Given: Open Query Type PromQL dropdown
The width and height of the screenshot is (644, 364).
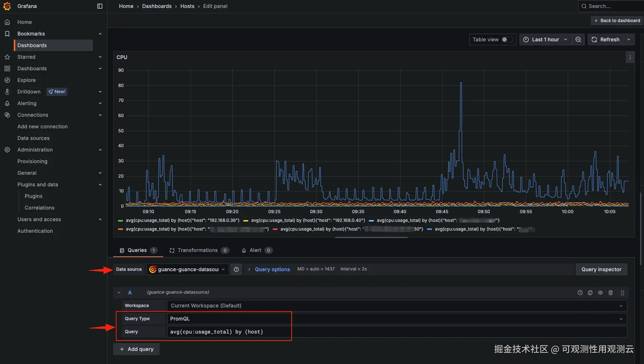Looking at the screenshot, I should click(x=396, y=319).
